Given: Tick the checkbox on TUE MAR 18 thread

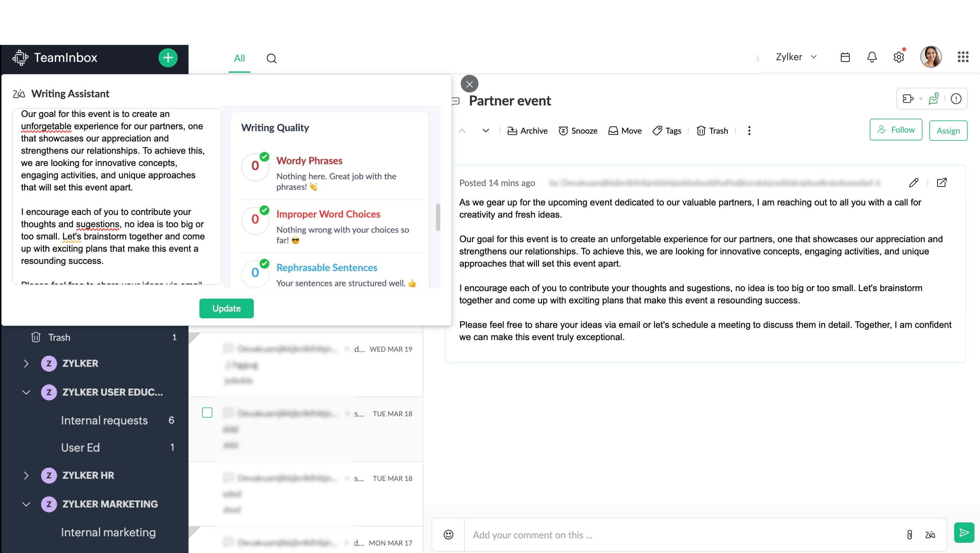Looking at the screenshot, I should (x=207, y=413).
